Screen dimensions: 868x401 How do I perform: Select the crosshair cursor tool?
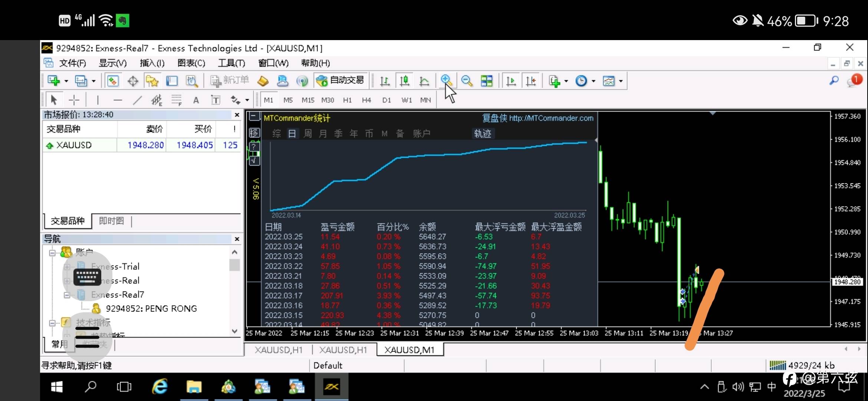point(74,100)
